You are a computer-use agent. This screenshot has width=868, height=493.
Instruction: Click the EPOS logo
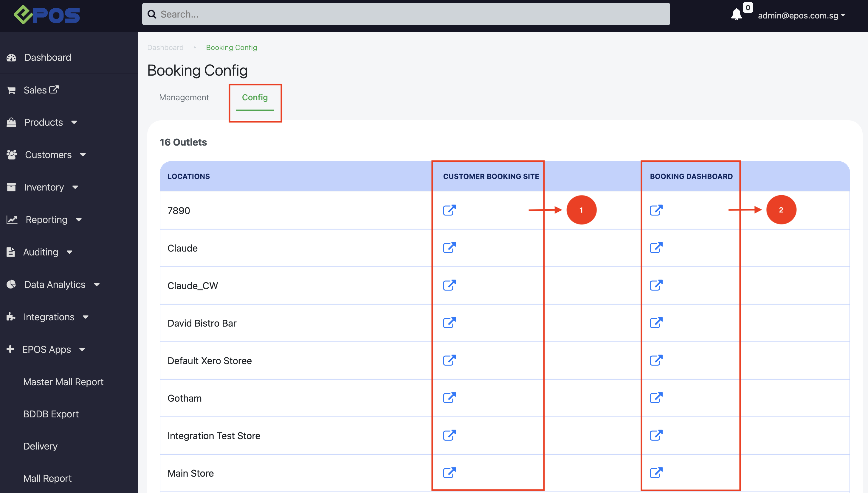(x=47, y=15)
